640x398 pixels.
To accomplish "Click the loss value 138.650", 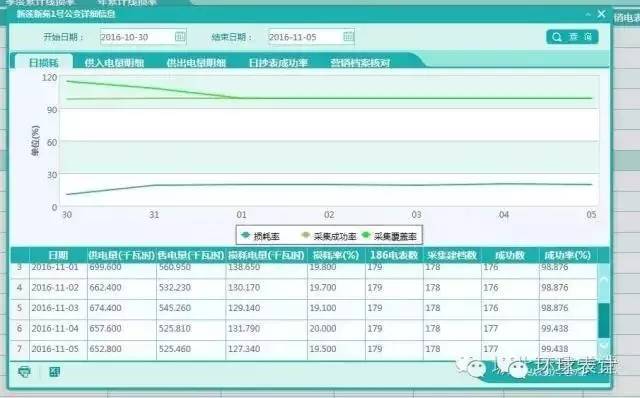I will (x=244, y=267).
